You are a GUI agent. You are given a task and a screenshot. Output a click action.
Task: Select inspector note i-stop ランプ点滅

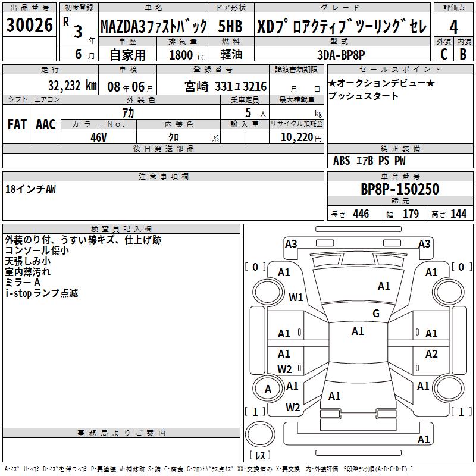[42, 293]
